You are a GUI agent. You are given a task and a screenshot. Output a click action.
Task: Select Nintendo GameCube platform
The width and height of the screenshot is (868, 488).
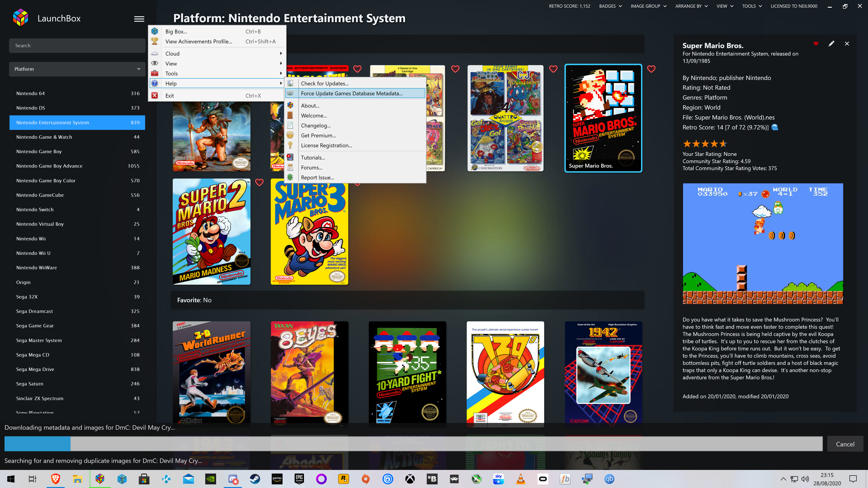tap(77, 195)
